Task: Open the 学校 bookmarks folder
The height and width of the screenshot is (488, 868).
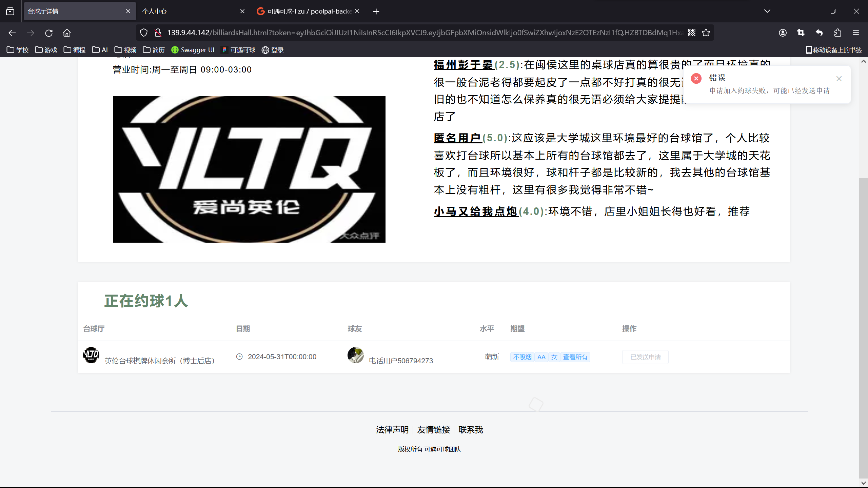Action: click(18, 50)
